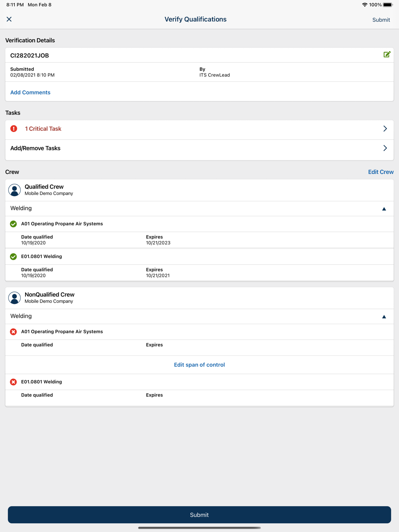
Task: Tap the 8:11 PM clock in status bar
Action: point(15,5)
